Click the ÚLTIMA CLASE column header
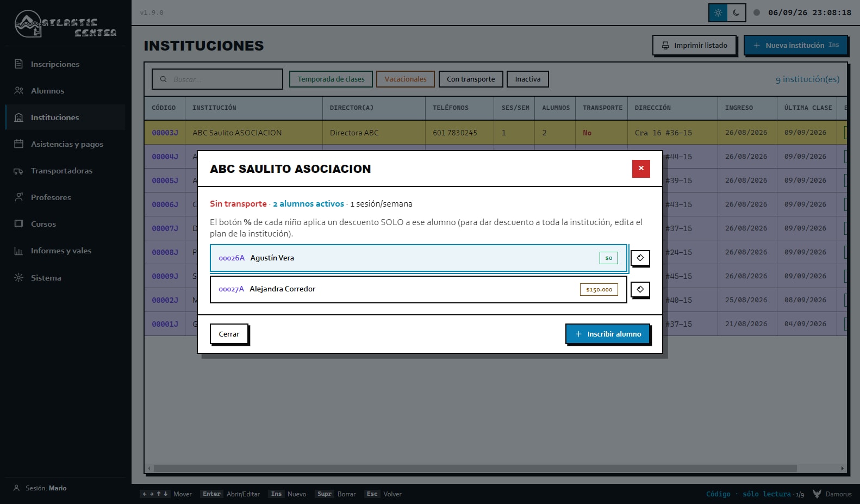860x504 pixels. point(808,108)
